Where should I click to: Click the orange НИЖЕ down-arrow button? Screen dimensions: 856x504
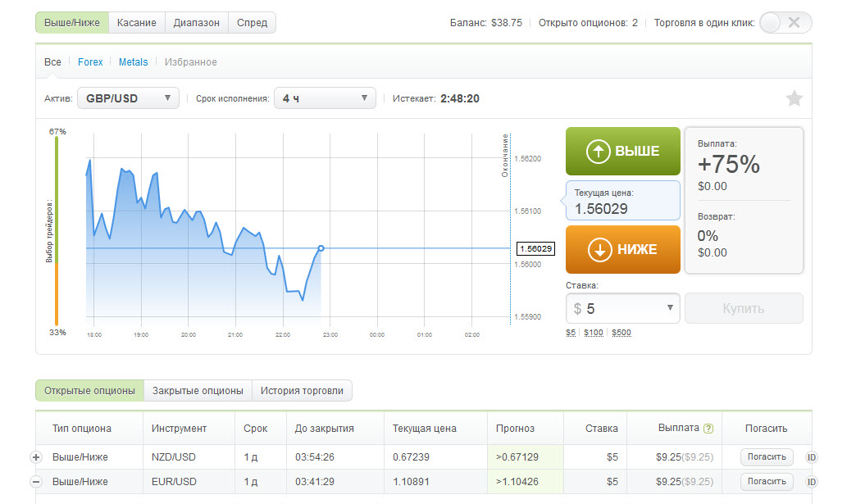(623, 249)
